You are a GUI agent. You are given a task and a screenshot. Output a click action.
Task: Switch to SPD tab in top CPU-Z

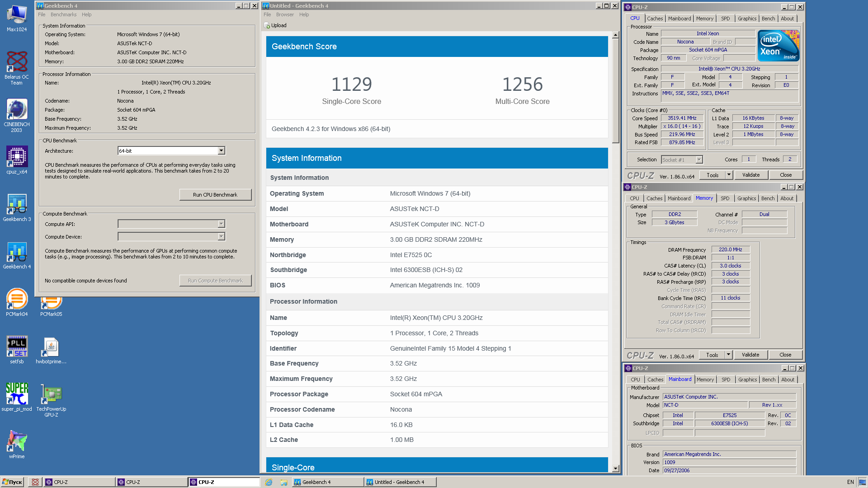coord(725,19)
